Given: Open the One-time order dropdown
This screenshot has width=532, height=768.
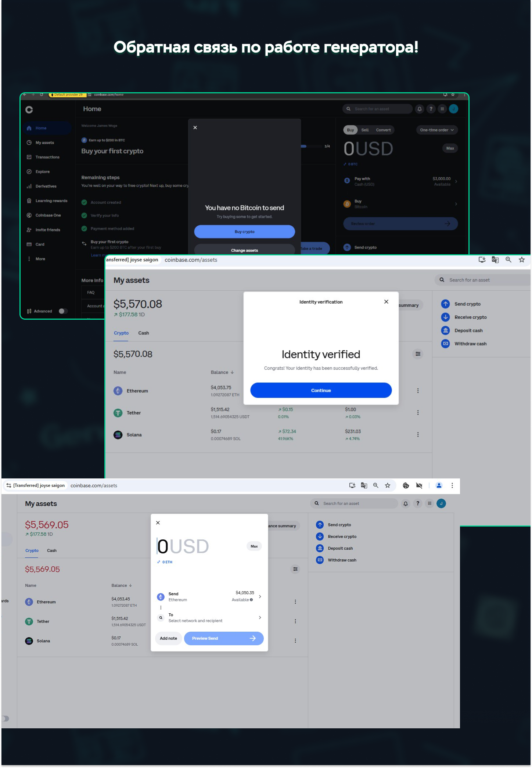Looking at the screenshot, I should [436, 130].
